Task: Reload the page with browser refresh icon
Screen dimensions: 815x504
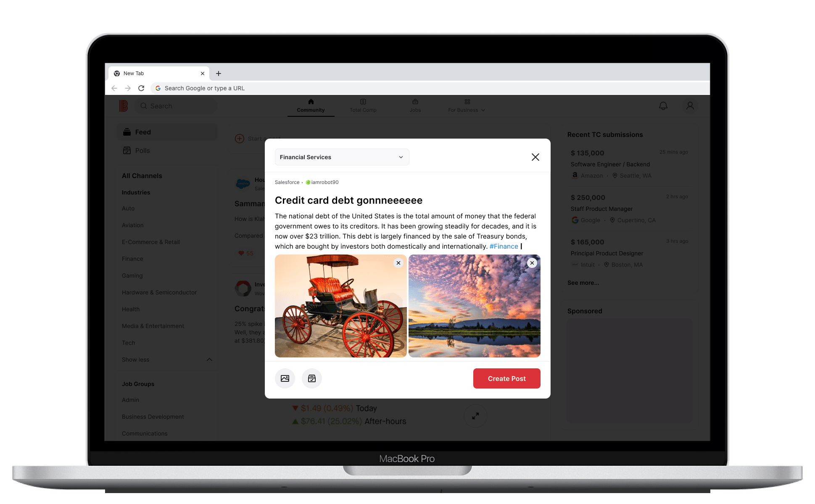Action: click(x=141, y=88)
